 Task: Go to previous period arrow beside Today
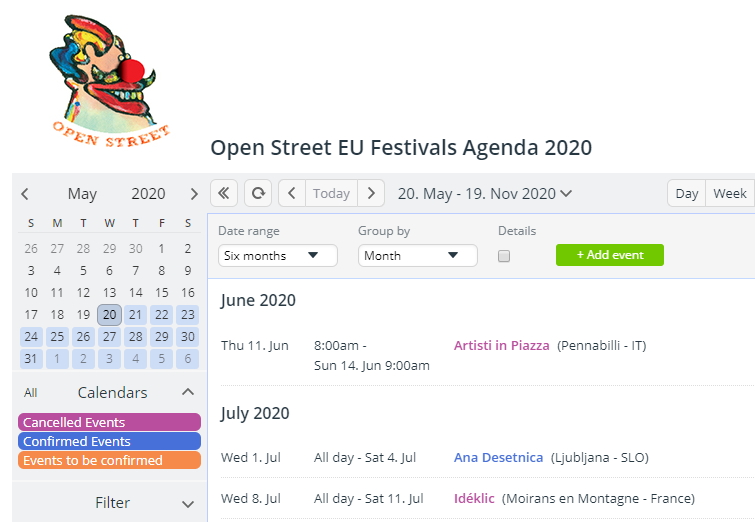tap(292, 193)
